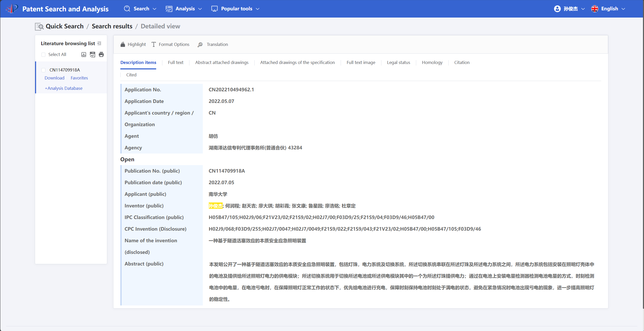Click the +Analysis Database link
The image size is (644, 331).
(x=64, y=88)
